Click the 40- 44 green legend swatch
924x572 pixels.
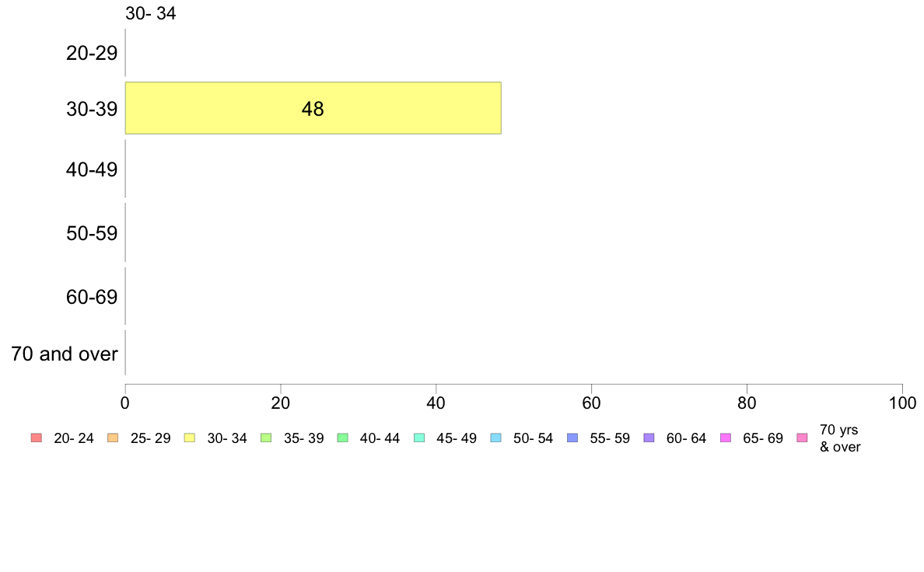(343, 438)
